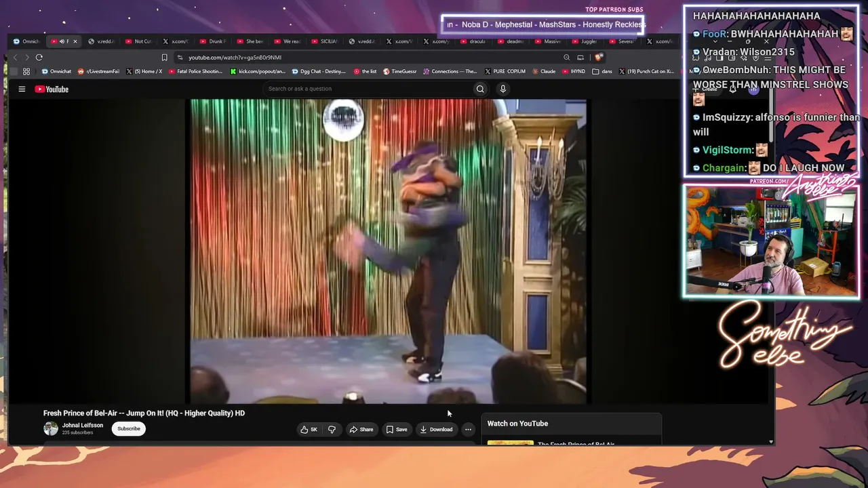Open Johnal Leifsson's channel avatar
The width and height of the screenshot is (868, 488).
[51, 428]
